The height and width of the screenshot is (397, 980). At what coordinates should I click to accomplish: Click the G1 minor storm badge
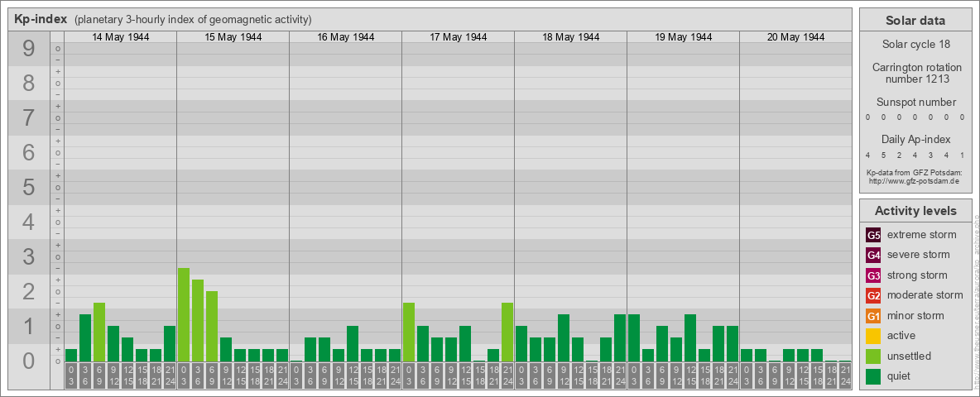(874, 316)
